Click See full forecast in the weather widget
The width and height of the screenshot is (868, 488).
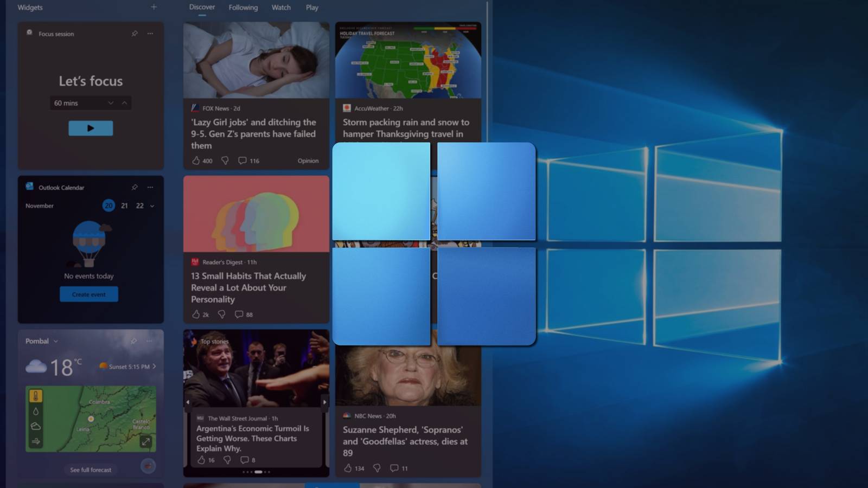[91, 470]
